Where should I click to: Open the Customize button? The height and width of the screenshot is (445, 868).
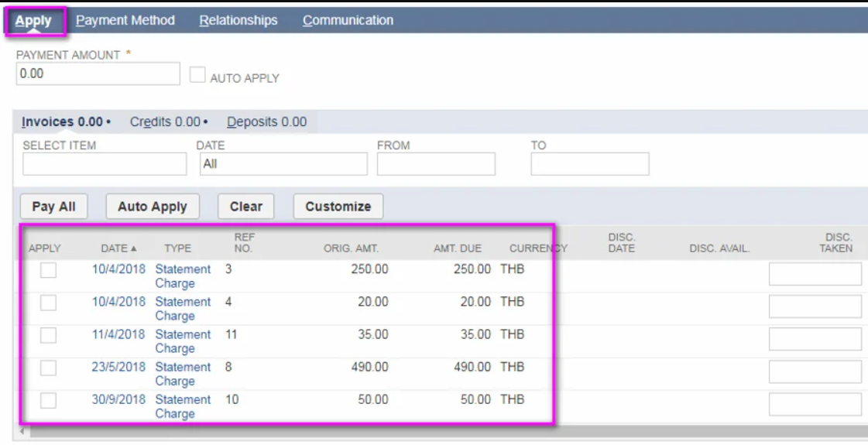point(338,207)
